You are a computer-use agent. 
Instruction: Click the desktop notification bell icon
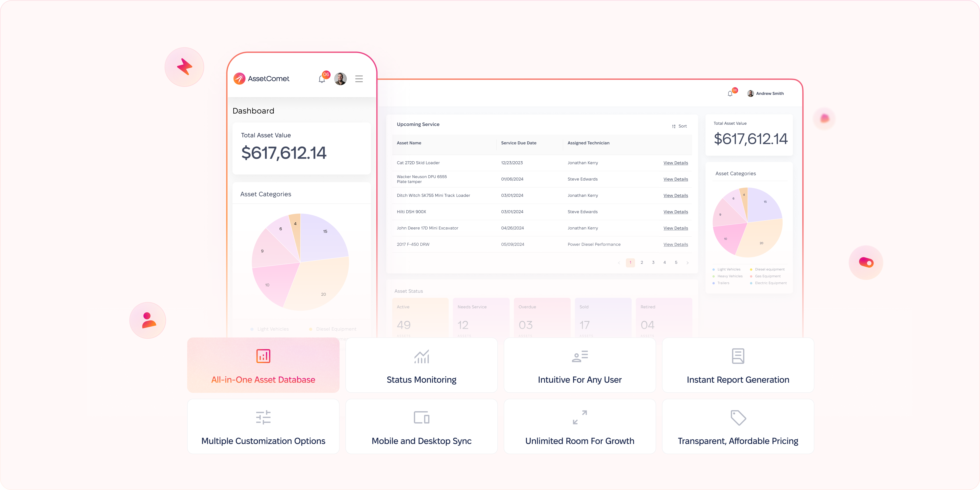(x=730, y=94)
